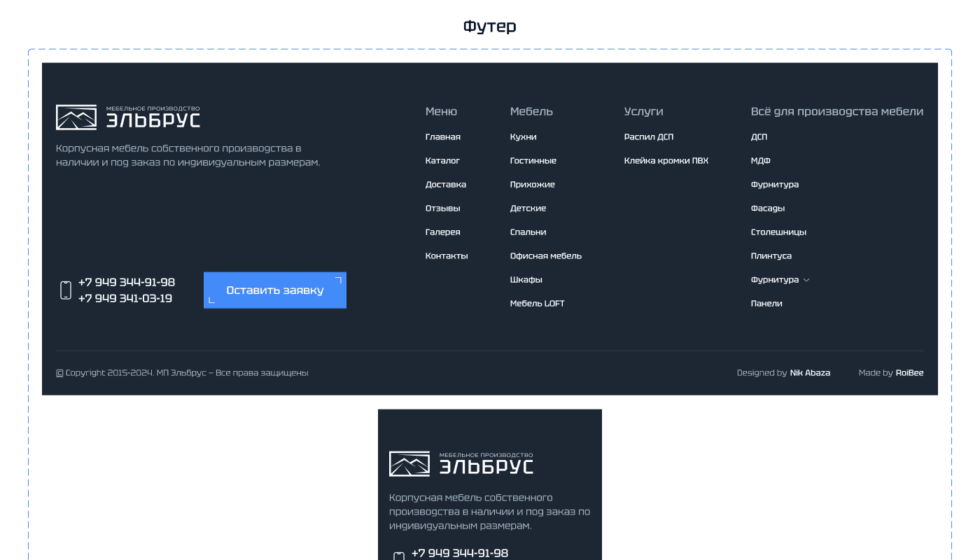
Task: Open the Отзывы footer link
Action: coord(443,209)
